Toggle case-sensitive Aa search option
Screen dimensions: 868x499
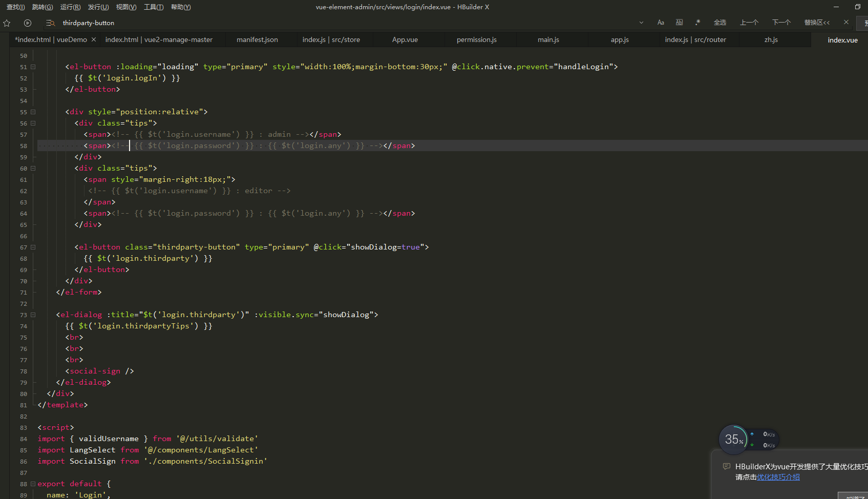click(x=661, y=23)
